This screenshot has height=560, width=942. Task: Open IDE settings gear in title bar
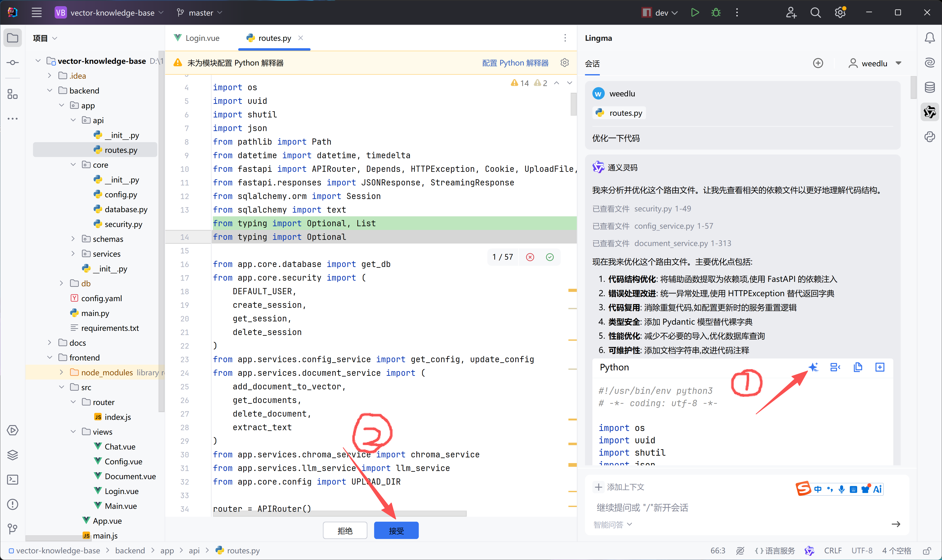pos(840,12)
